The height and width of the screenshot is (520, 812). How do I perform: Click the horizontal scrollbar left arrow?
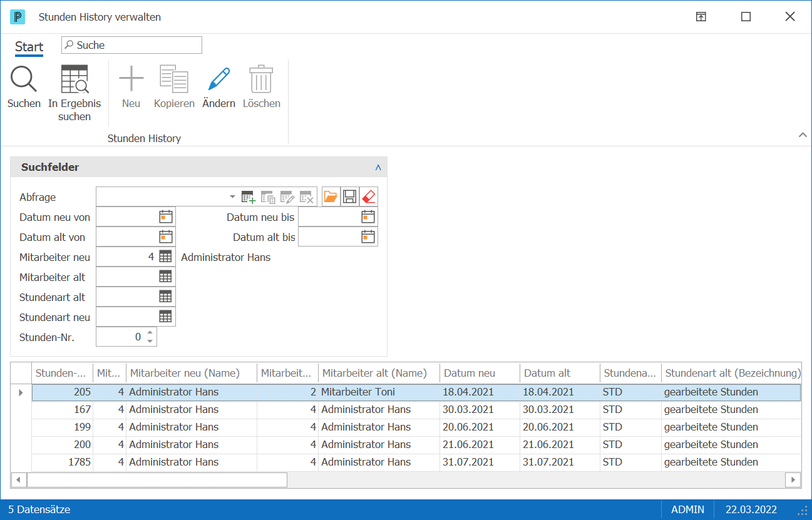click(x=19, y=480)
